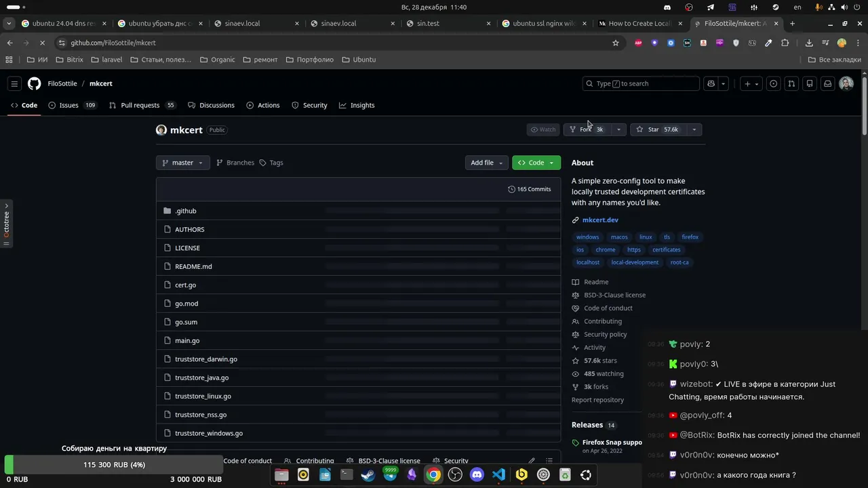Open Chrome tab search dropdown
The height and width of the screenshot is (488, 868).
9,23
